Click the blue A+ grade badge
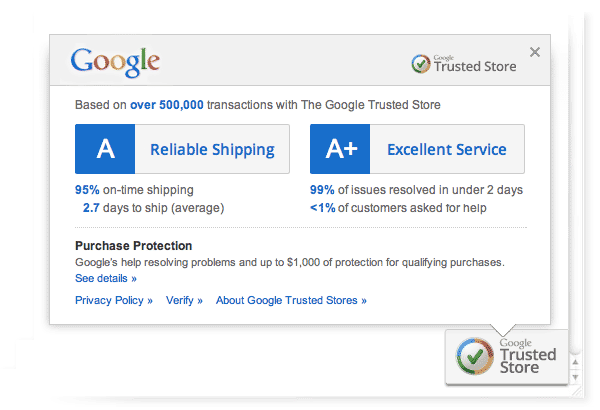Screen dimensions: 600x410 pos(341,150)
